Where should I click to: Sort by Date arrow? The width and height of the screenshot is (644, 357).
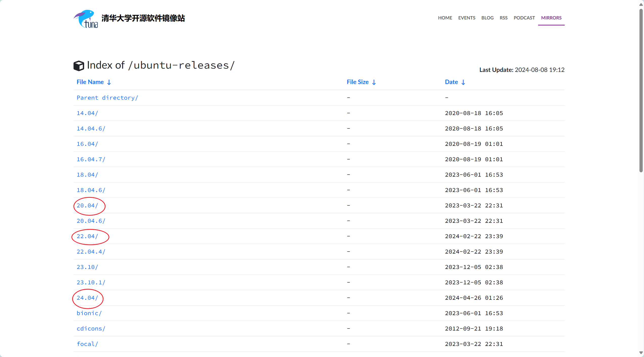click(463, 82)
